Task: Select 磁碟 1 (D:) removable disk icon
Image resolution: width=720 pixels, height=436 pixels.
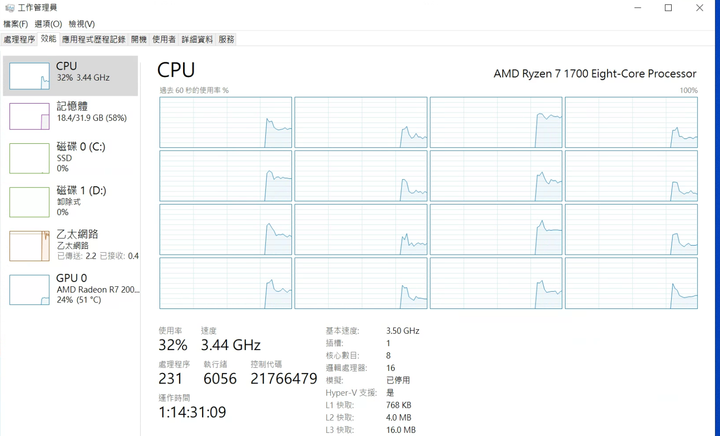Action: (x=29, y=202)
